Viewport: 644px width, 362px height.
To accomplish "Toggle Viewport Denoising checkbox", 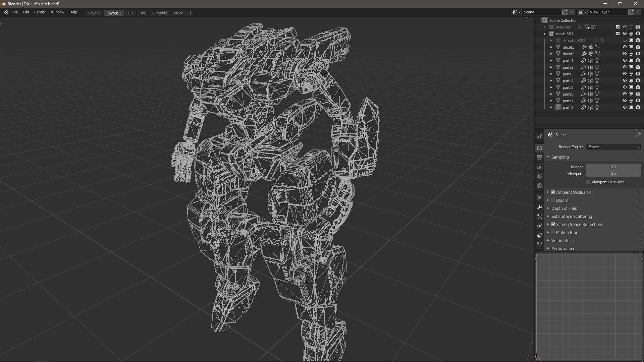I will click(x=588, y=182).
